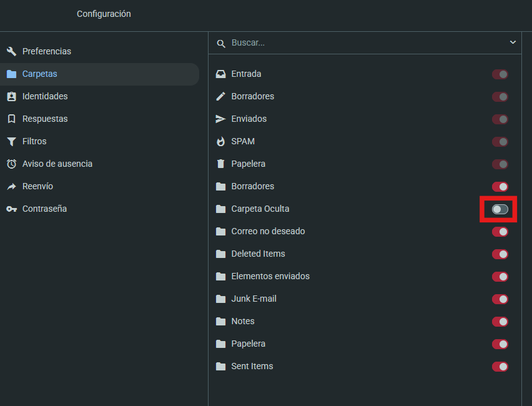Disable the Junk E-mail folder toggle
The height and width of the screenshot is (406, 532).
500,299
